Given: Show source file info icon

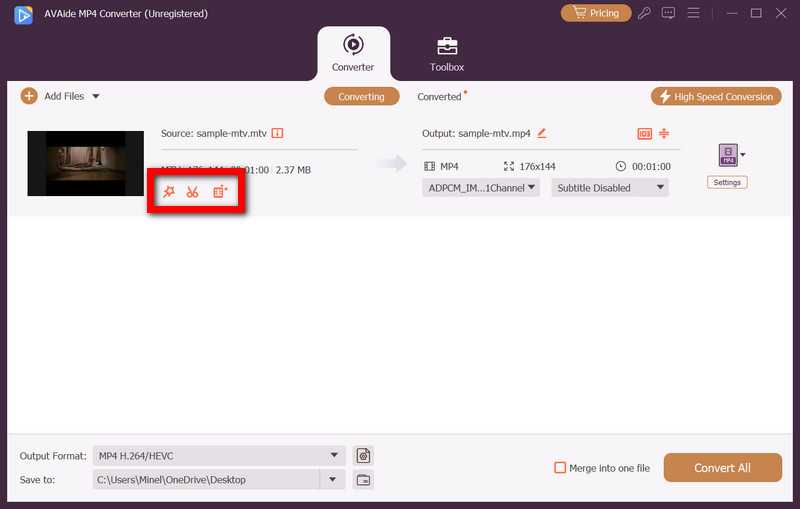Looking at the screenshot, I should (x=277, y=133).
